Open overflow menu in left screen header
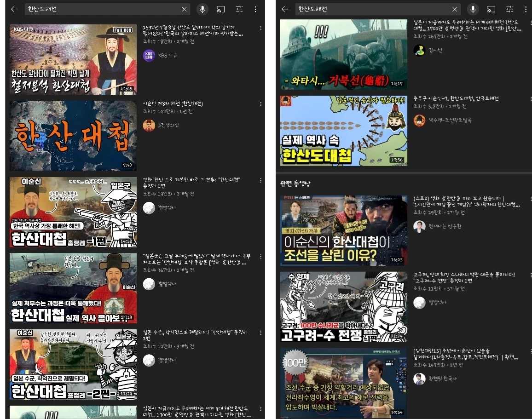 coord(255,9)
